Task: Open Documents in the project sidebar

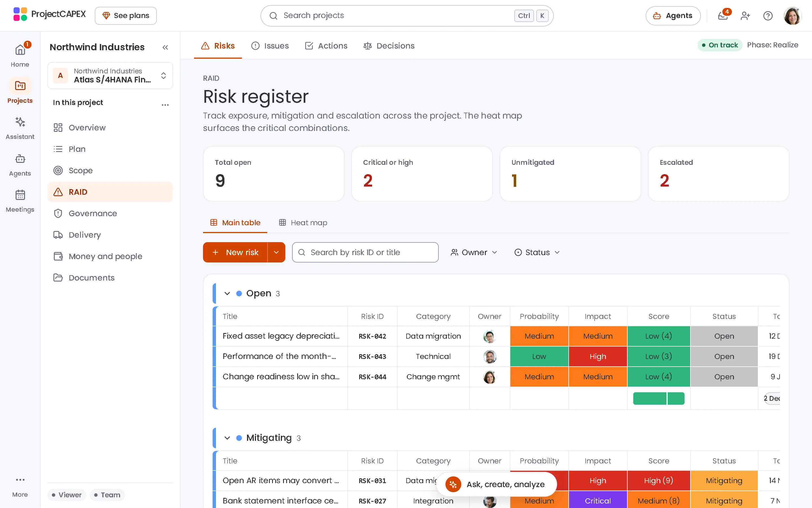Action: pyautogui.click(x=110, y=278)
